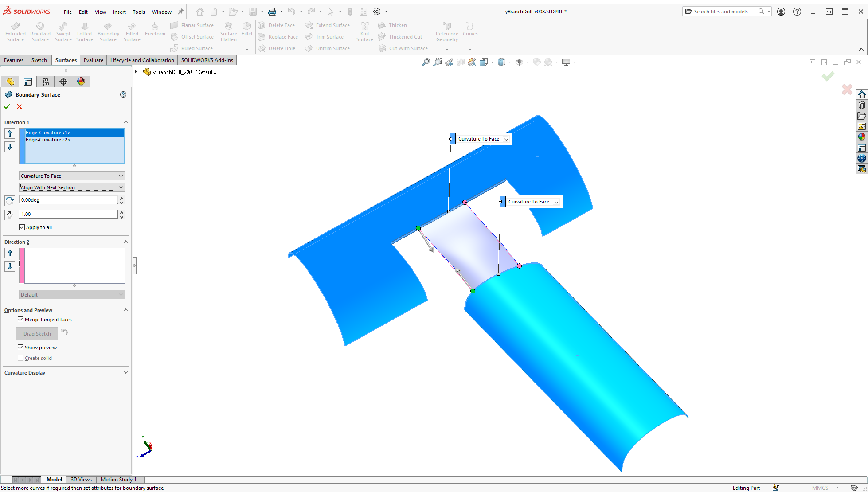The height and width of the screenshot is (492, 868).
Task: Move Direction 1 curve up arrow
Action: [x=10, y=133]
